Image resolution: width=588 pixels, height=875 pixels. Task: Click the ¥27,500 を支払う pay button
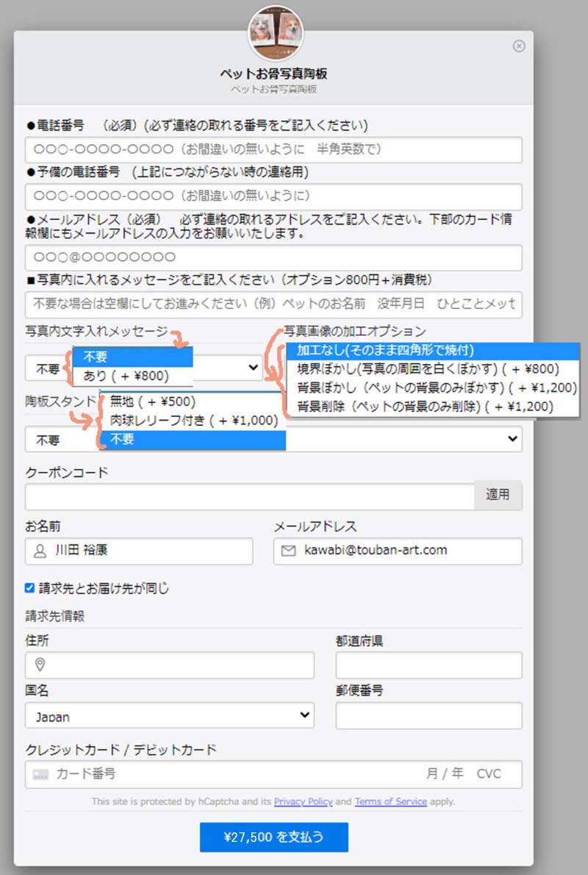click(x=273, y=837)
